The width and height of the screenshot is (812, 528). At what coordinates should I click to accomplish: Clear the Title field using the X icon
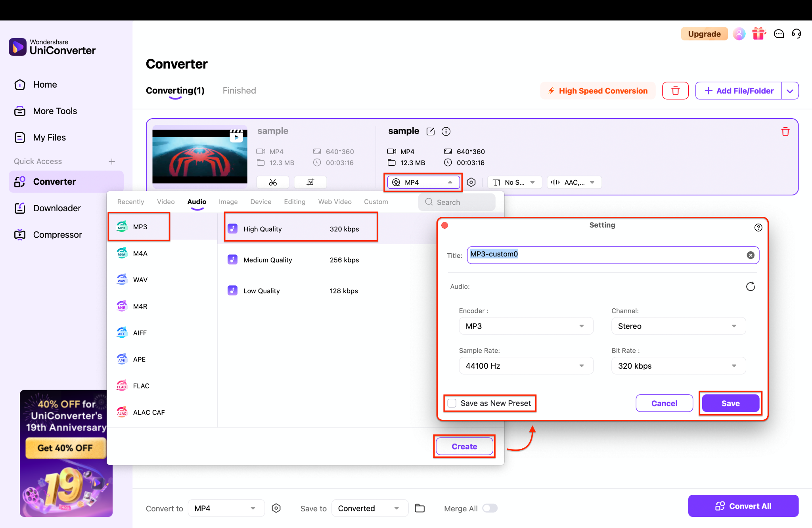750,255
